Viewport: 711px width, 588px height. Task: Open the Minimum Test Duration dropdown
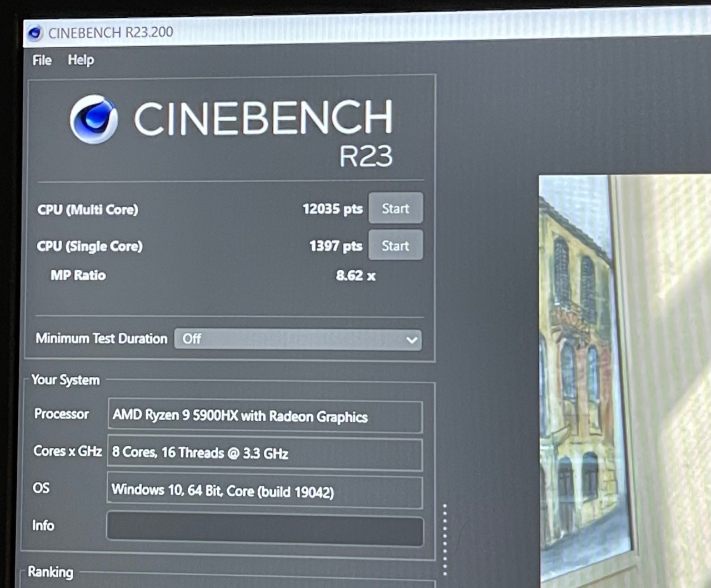(x=298, y=339)
